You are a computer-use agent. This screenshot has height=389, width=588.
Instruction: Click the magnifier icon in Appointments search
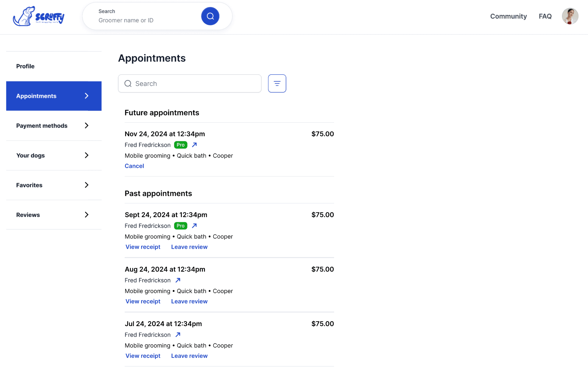pos(128,84)
